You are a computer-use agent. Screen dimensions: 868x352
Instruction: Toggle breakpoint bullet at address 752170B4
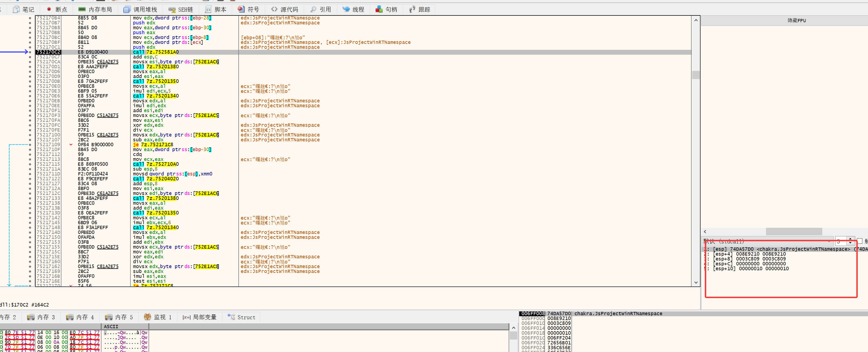(x=30, y=18)
